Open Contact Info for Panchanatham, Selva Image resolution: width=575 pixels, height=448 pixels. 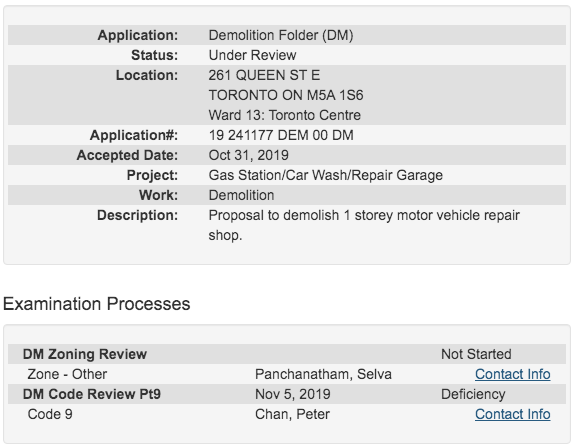pos(512,374)
